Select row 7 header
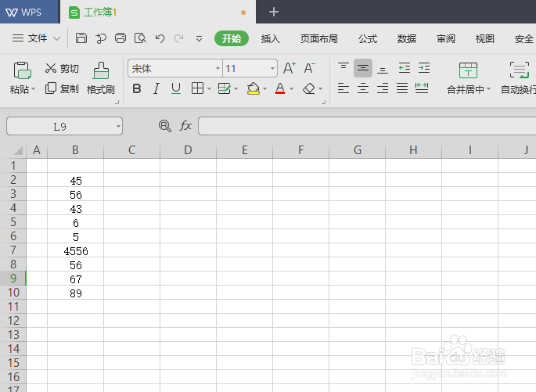The width and height of the screenshot is (536, 392). click(x=13, y=250)
